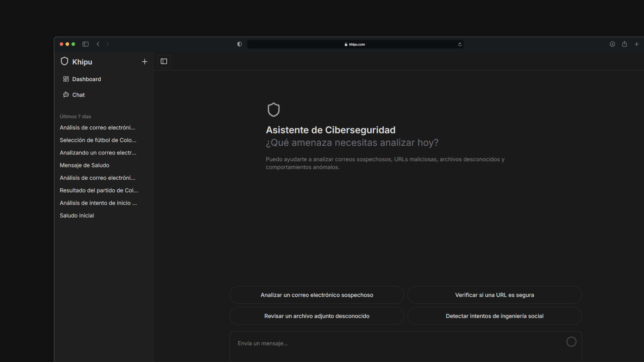Toggle Safari sidebar button
This screenshot has width=644, height=362.
tap(86, 44)
